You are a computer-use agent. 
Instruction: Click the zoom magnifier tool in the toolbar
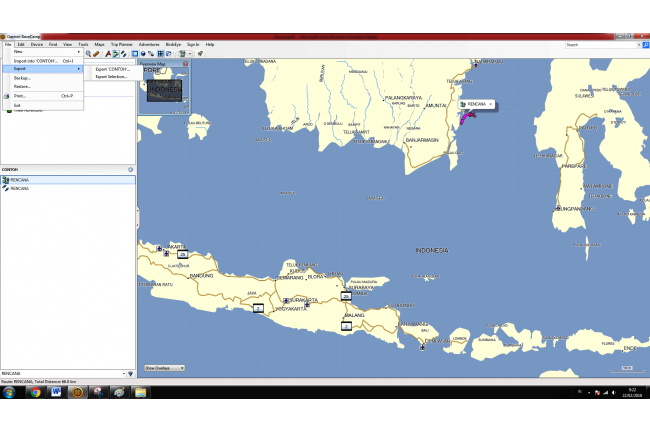pyautogui.click(x=89, y=53)
